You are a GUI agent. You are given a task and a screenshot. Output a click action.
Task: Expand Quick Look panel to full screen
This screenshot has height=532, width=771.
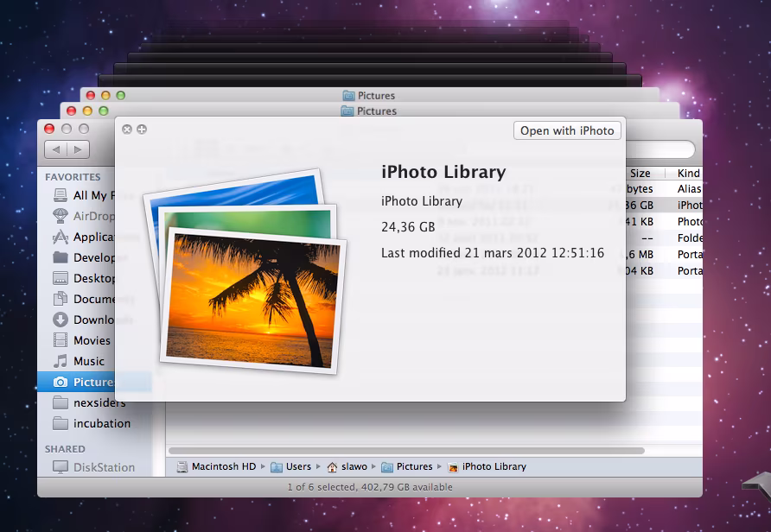[x=142, y=130]
